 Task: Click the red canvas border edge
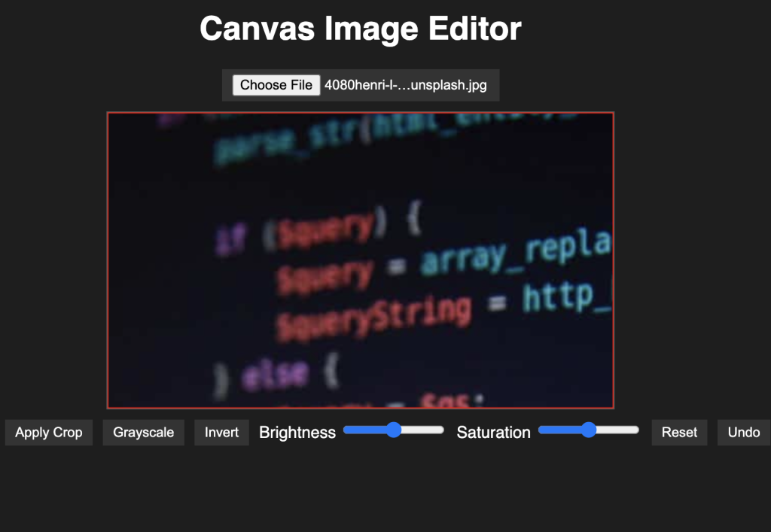coord(109,260)
